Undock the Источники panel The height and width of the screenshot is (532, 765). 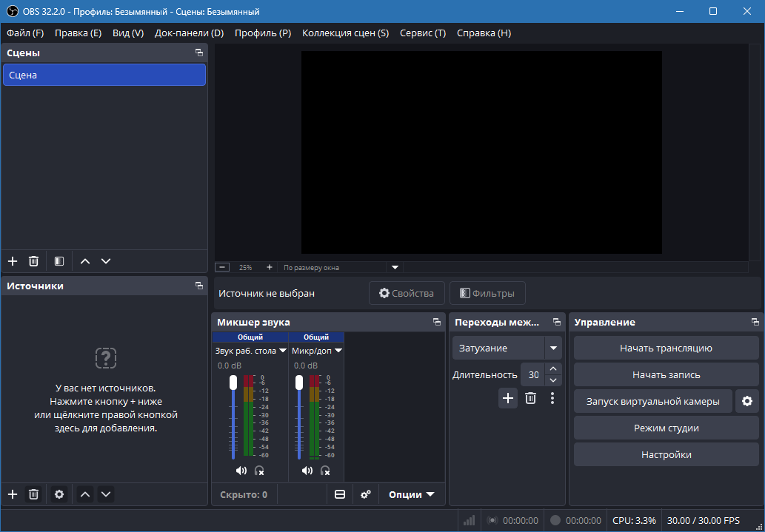pyautogui.click(x=199, y=286)
